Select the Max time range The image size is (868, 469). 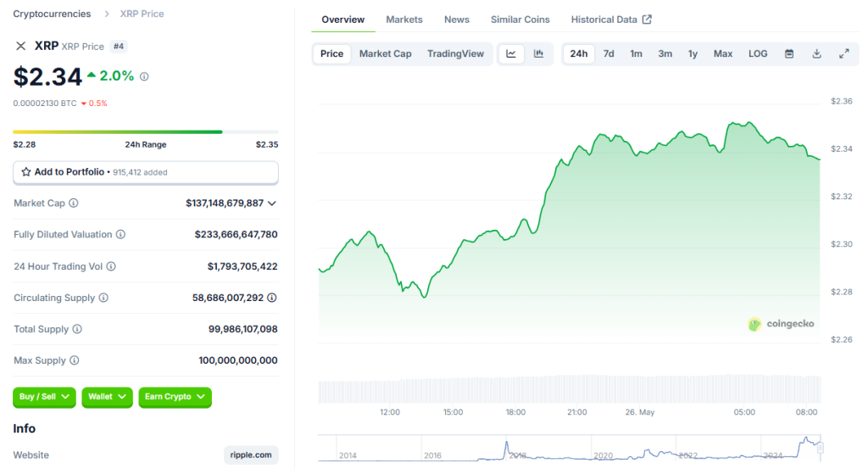pos(723,53)
